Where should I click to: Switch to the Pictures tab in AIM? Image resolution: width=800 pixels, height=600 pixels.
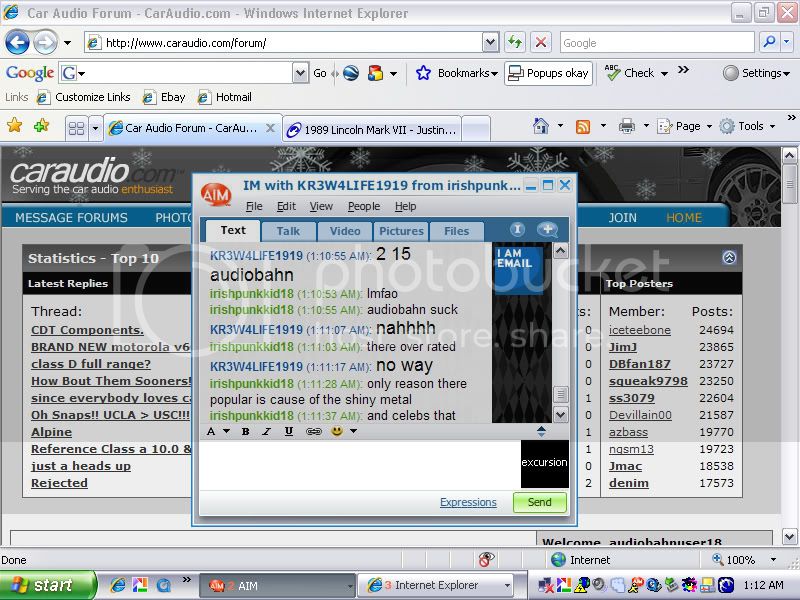pos(401,231)
